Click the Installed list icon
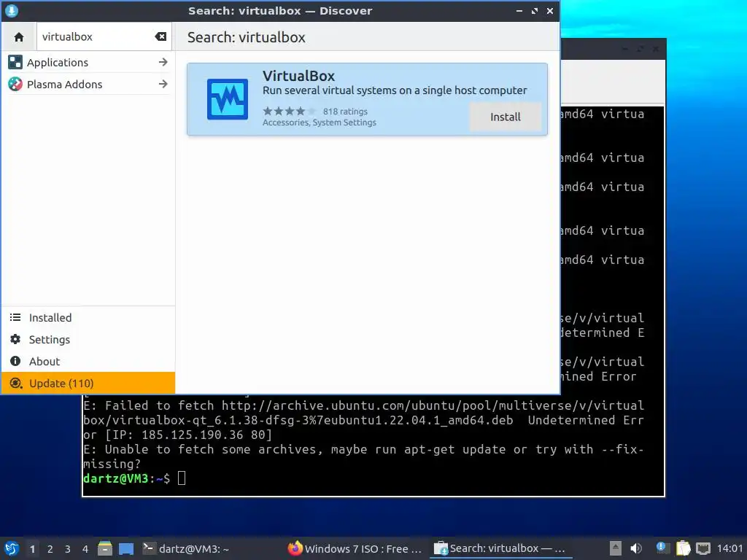Image resolution: width=747 pixels, height=560 pixels. 15,317
